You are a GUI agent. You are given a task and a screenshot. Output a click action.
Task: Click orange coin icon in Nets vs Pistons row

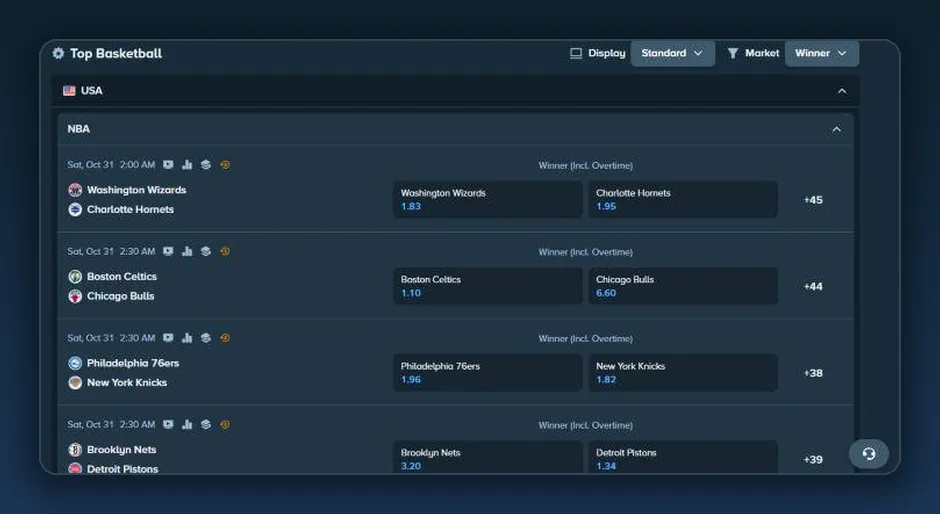click(x=225, y=424)
